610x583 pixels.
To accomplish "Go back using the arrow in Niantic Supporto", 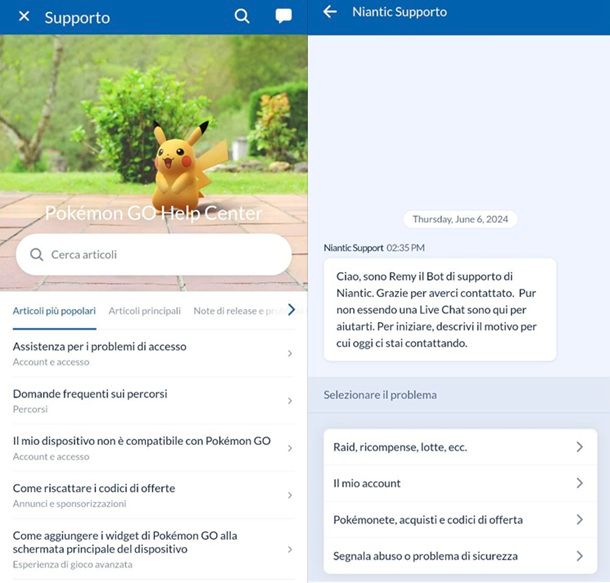I will (x=330, y=12).
